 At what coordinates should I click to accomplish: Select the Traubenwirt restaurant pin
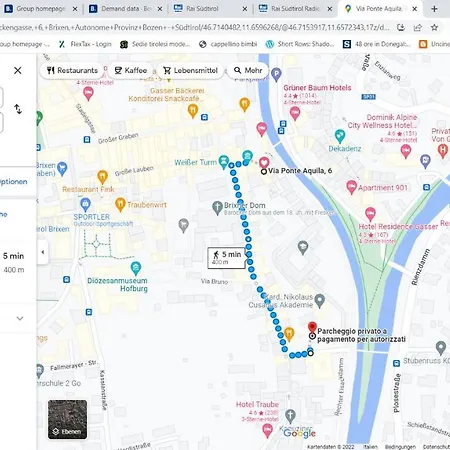tap(120, 204)
